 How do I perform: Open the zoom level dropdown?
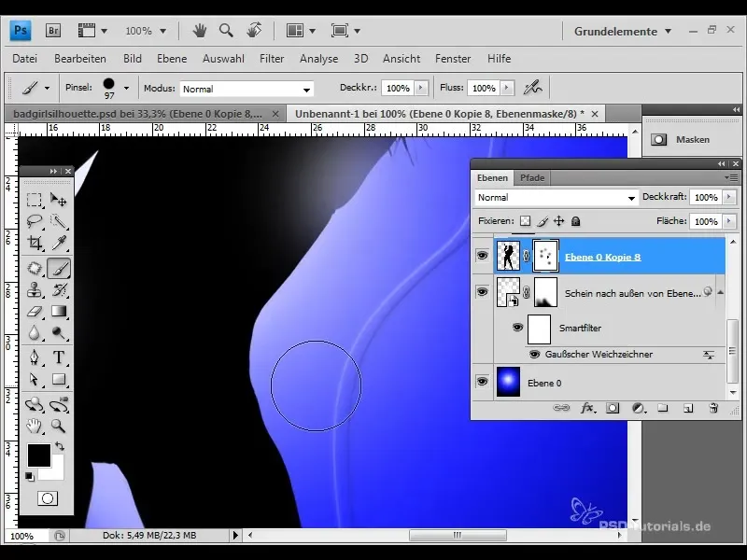(x=162, y=31)
